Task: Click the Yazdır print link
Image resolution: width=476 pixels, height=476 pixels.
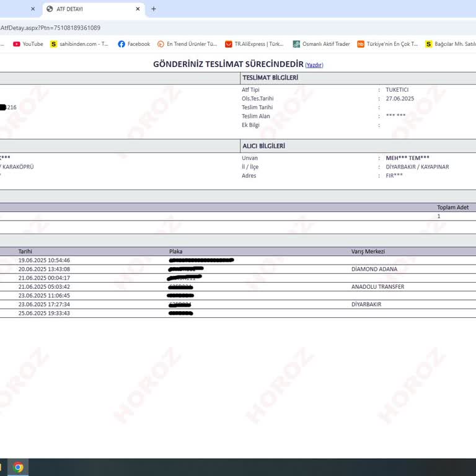Action: (314, 65)
